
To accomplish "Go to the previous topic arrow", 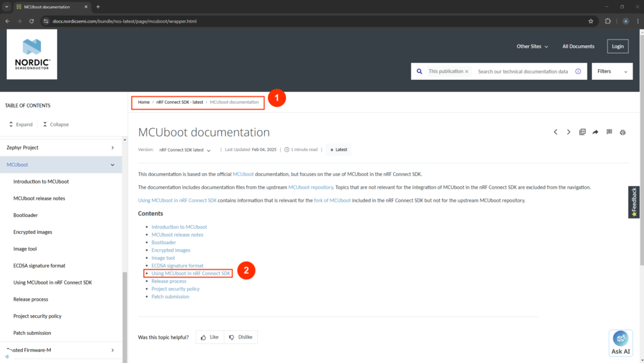I will pyautogui.click(x=555, y=132).
